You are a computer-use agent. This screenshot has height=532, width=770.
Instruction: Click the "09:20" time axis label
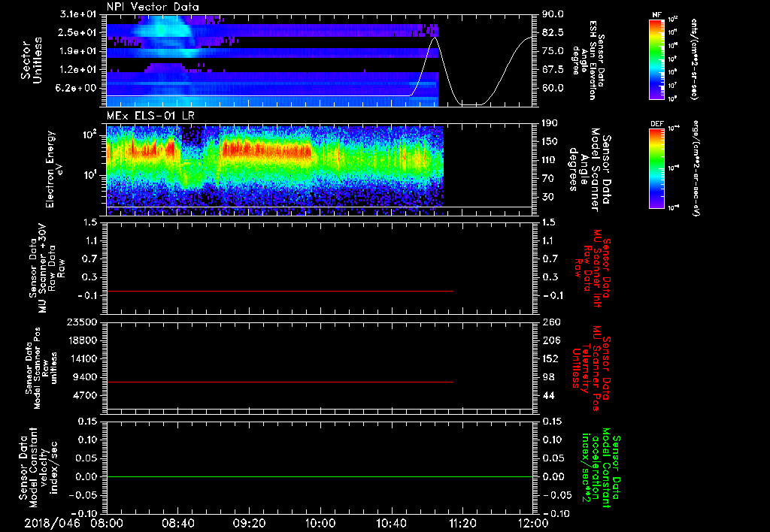tap(249, 523)
